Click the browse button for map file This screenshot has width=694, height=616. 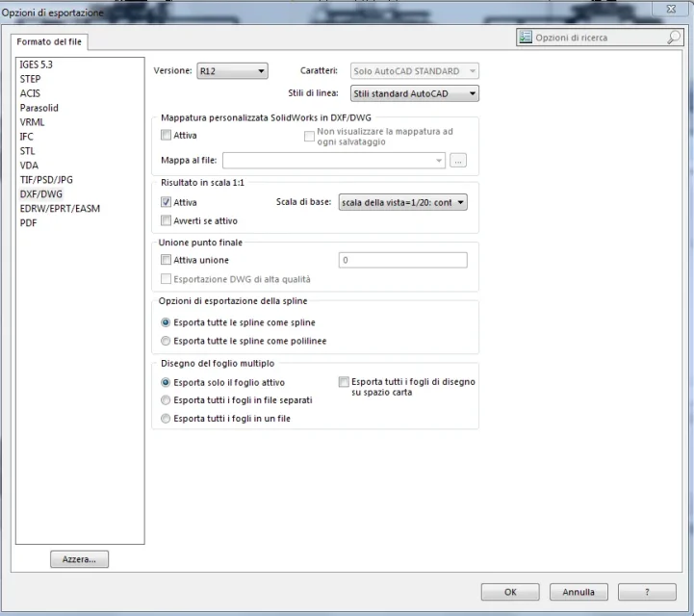tap(458, 161)
